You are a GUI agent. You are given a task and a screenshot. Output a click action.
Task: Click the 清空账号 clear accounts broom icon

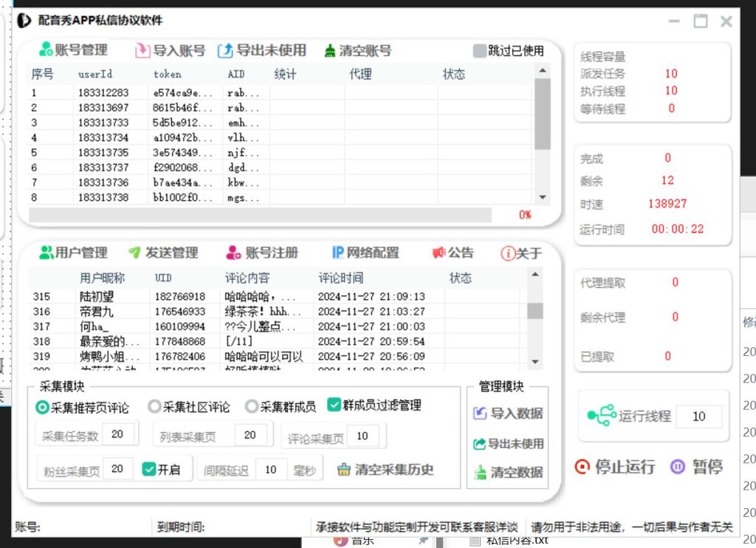click(330, 51)
